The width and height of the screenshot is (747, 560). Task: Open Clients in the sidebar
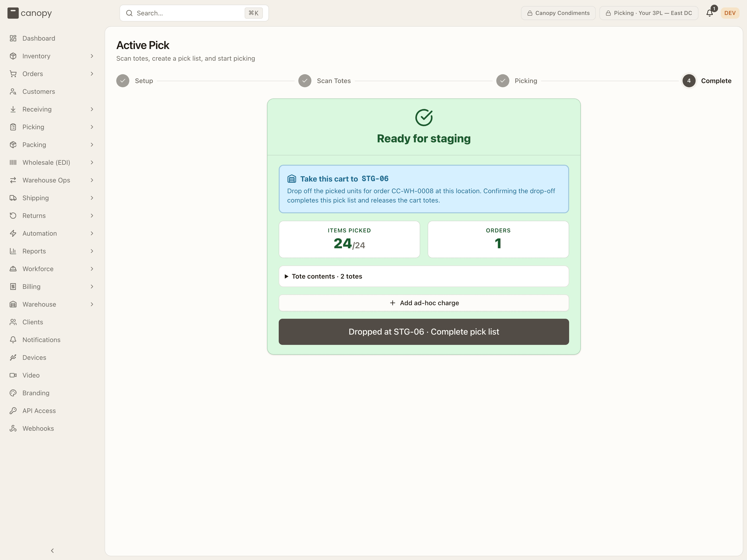[52, 322]
